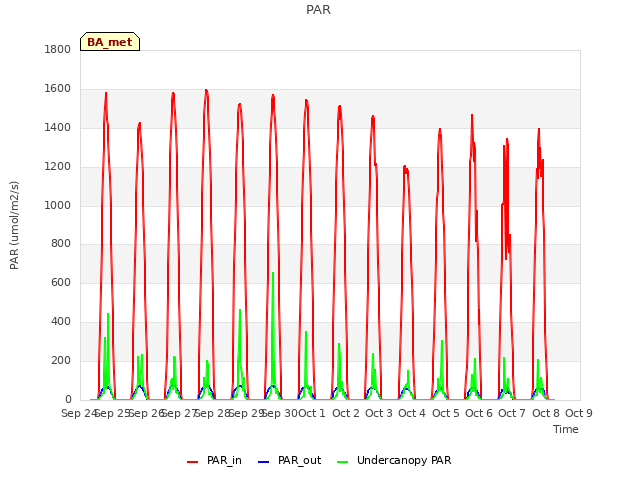This screenshot has height=480, width=640.
Task: Toggle the PAR_out legend entry
Action: point(290,460)
